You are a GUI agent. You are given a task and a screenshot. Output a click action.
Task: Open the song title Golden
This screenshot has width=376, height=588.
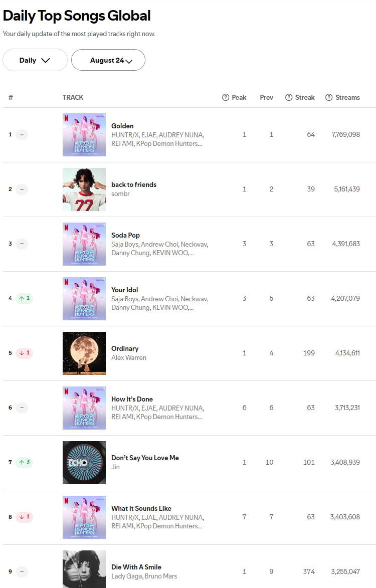coord(122,126)
